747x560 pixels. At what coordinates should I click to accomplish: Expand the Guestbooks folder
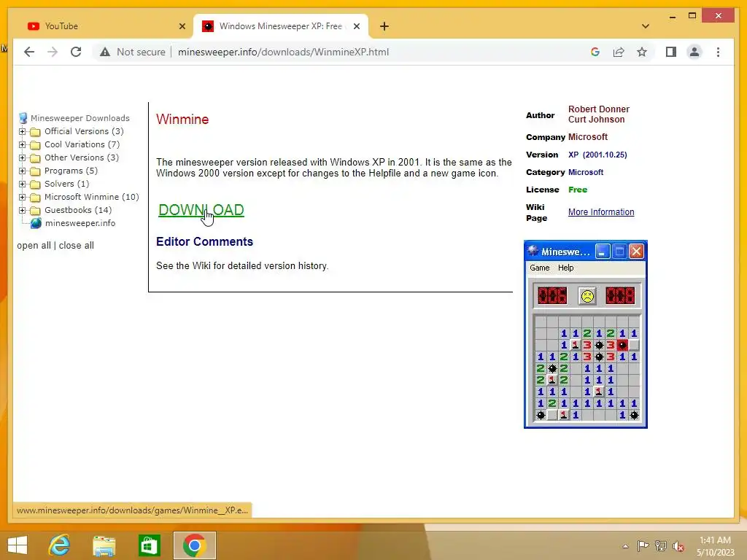coord(22,209)
